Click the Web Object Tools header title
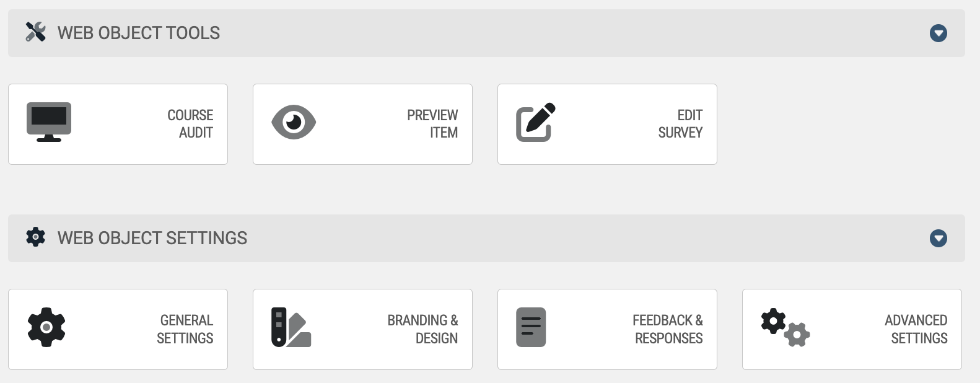 coord(139,33)
